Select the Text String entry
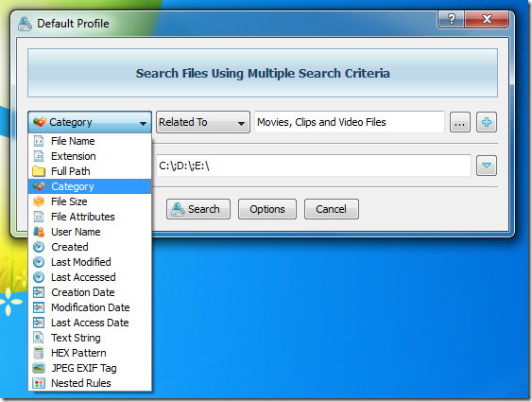The image size is (532, 402). coord(90,338)
